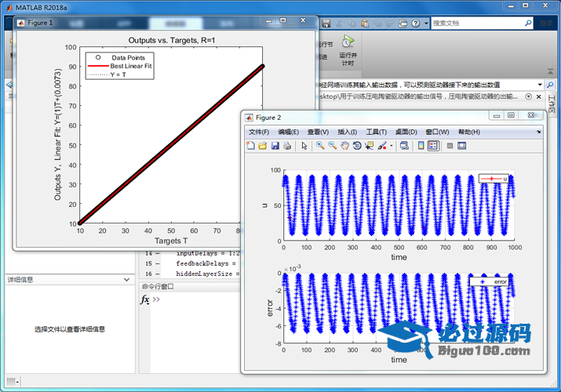Click Cut scissors icon in MATLAB toolbar
The image size is (561, 392).
tap(338, 24)
